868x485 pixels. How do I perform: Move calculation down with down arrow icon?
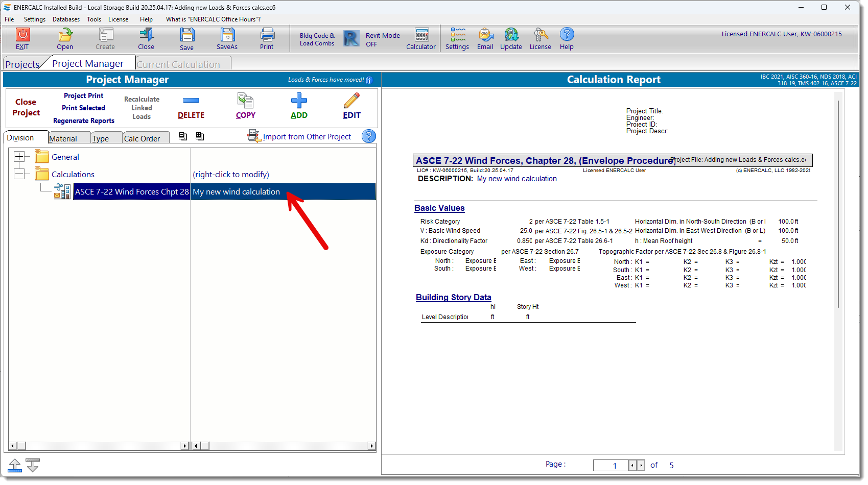33,465
